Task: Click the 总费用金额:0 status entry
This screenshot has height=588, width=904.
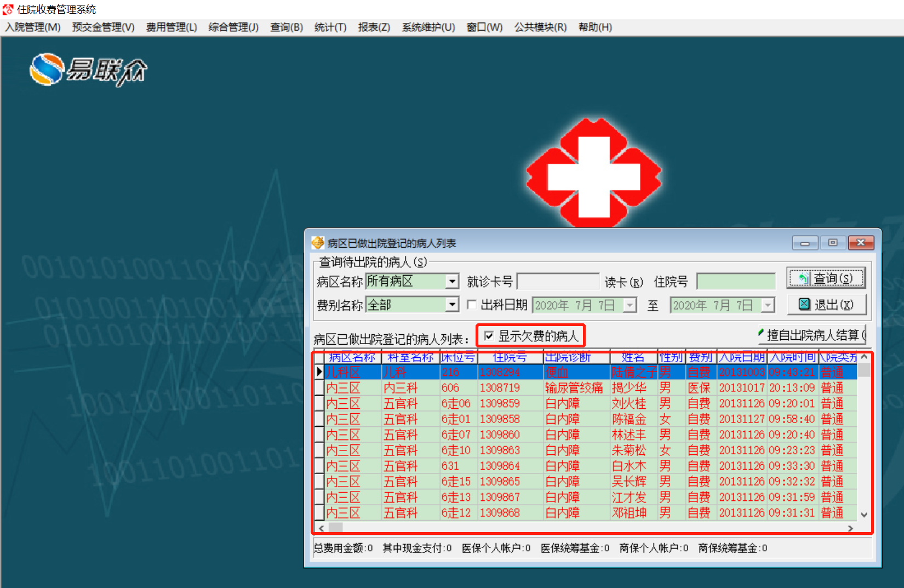Action: (x=344, y=548)
